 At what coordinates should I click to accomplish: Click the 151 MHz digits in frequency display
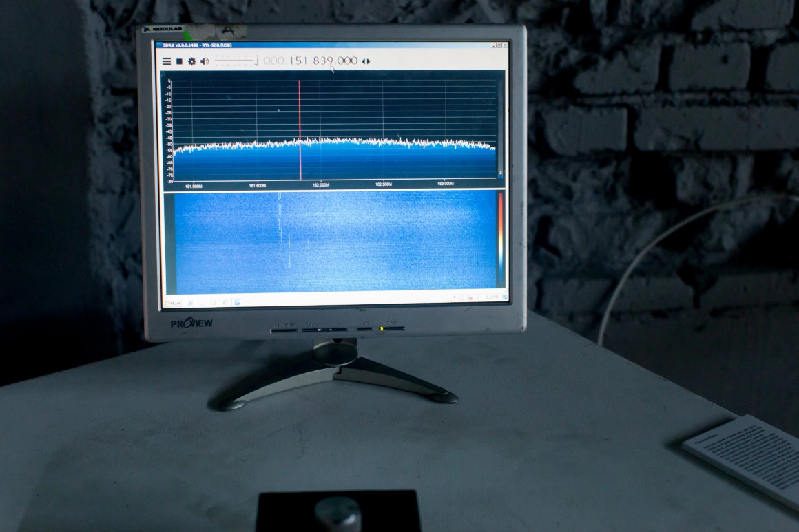(x=298, y=61)
